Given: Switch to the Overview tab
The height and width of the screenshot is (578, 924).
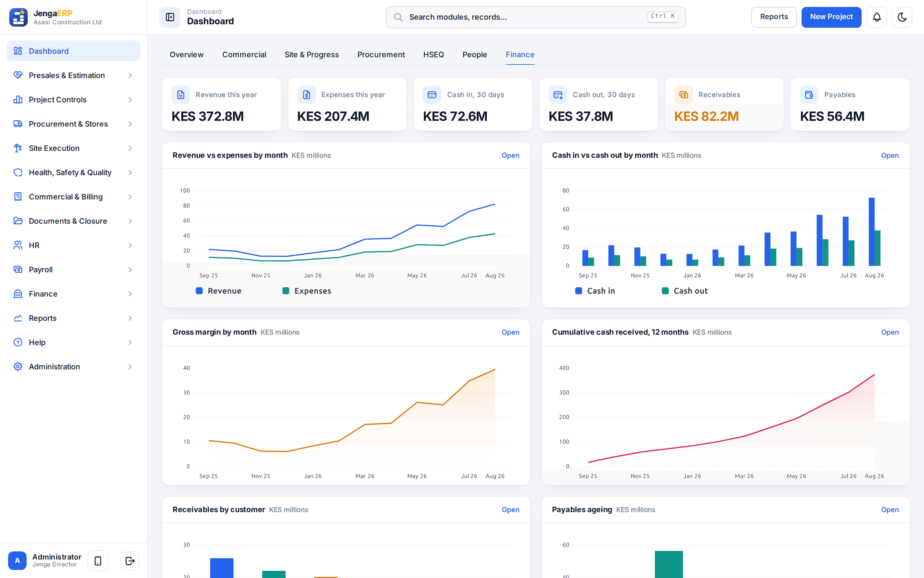Looking at the screenshot, I should [x=187, y=55].
